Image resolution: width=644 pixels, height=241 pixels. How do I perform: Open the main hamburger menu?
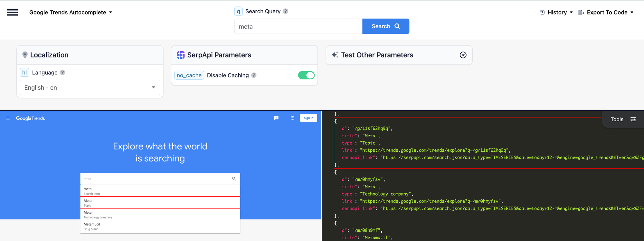(x=12, y=12)
